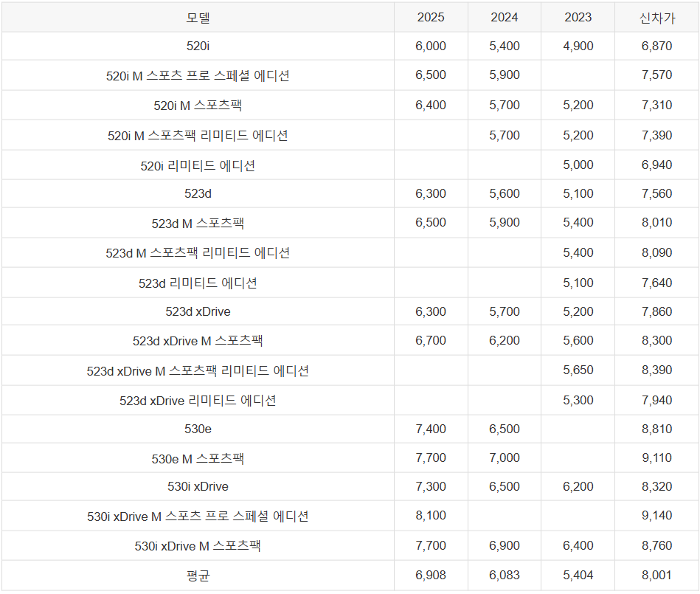Screen dimensions: 700x594
Task: Click the 6,908 average for 2025
Action: (x=431, y=576)
